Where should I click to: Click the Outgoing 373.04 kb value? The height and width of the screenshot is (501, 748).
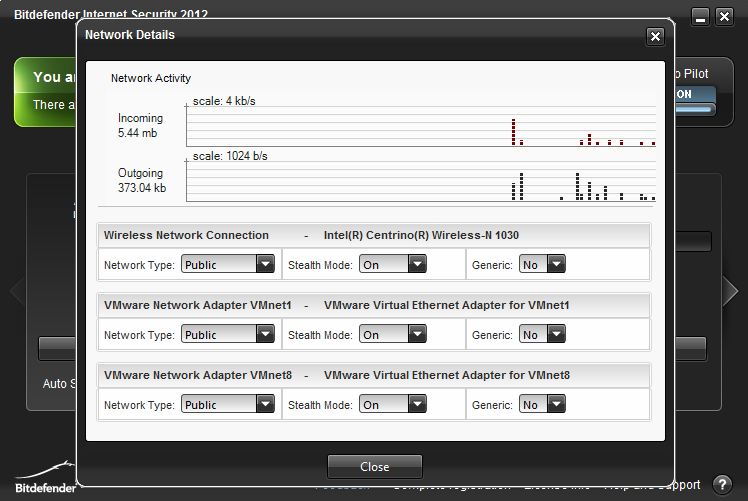tap(142, 188)
